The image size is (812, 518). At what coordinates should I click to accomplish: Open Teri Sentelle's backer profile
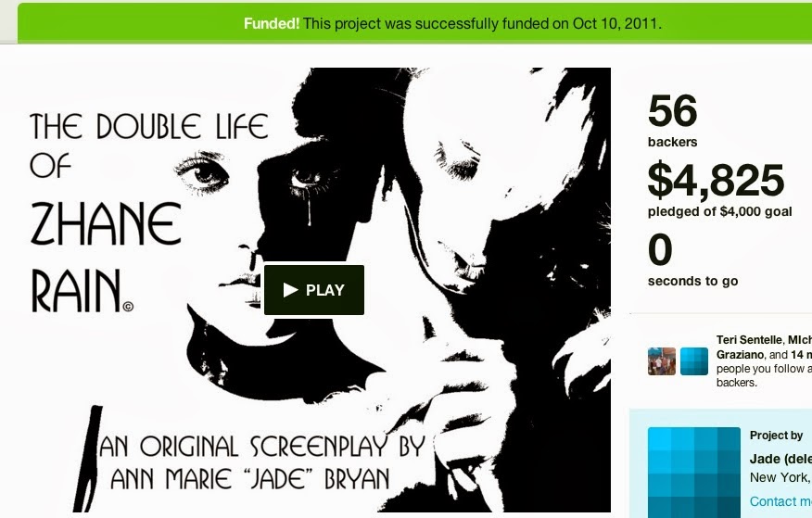click(749, 340)
